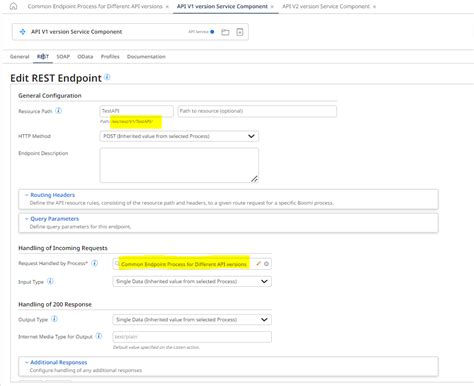Click Input Type info icon
The width and height of the screenshot is (474, 386).
(x=50, y=281)
